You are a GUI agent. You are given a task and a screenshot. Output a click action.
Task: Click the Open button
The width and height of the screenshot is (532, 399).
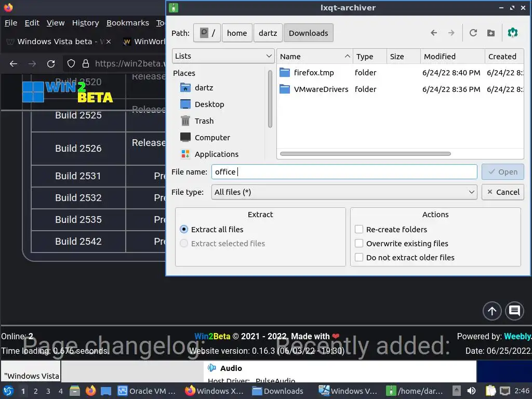click(x=503, y=172)
